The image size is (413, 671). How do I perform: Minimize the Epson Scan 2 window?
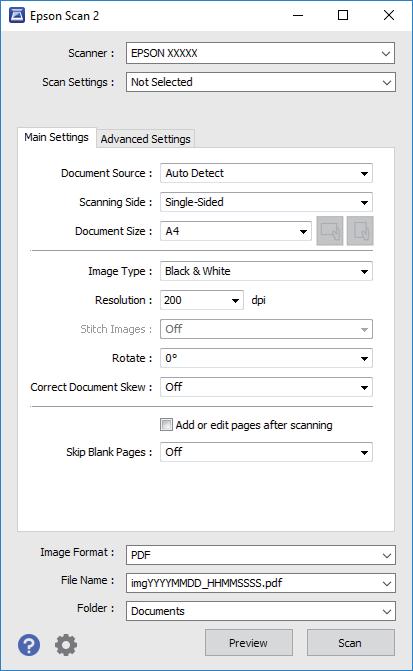[x=298, y=15]
